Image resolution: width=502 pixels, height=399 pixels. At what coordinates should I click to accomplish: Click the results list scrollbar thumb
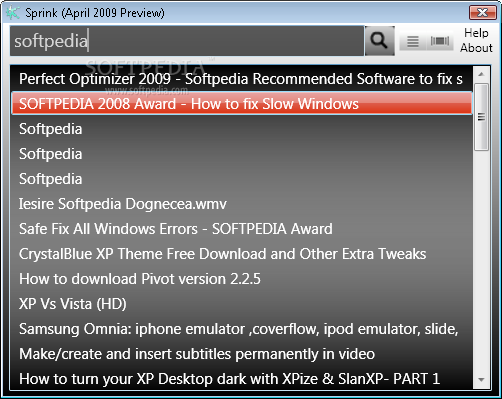click(481, 117)
